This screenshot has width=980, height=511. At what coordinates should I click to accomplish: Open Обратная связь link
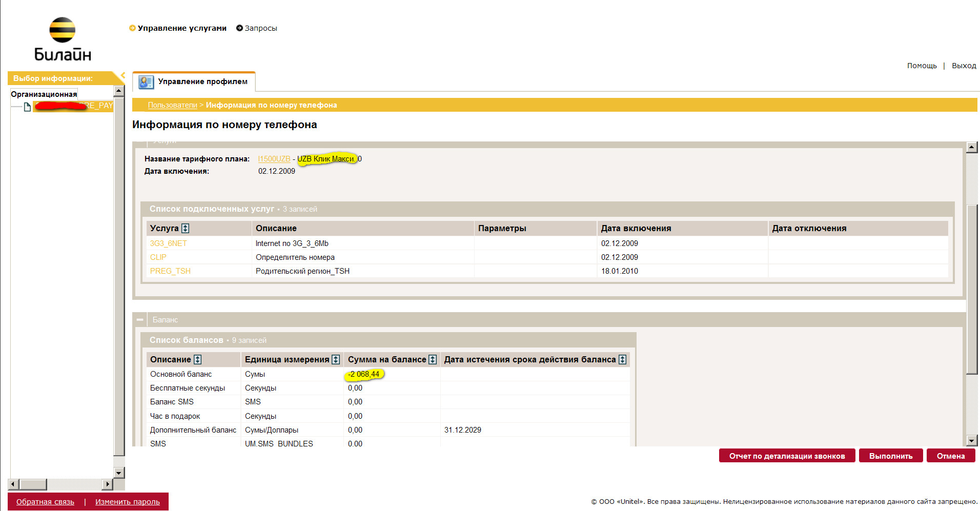45,502
